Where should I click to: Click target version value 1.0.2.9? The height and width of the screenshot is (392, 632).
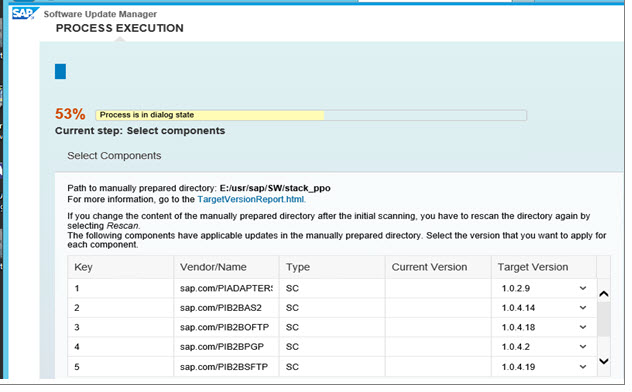click(x=516, y=288)
